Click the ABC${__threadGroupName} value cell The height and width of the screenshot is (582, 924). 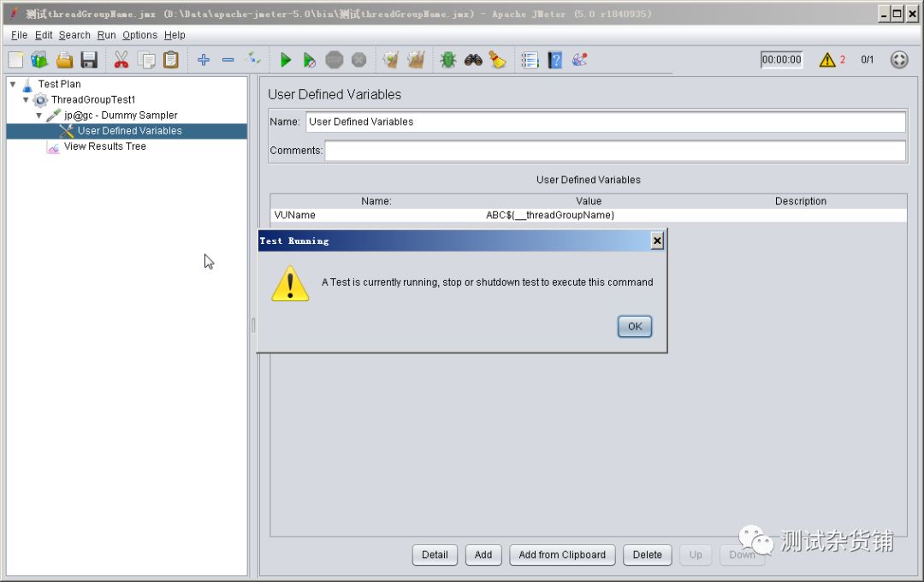[588, 215]
